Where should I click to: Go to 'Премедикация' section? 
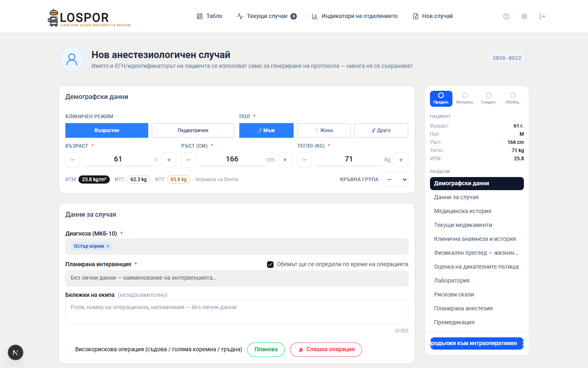point(477,322)
